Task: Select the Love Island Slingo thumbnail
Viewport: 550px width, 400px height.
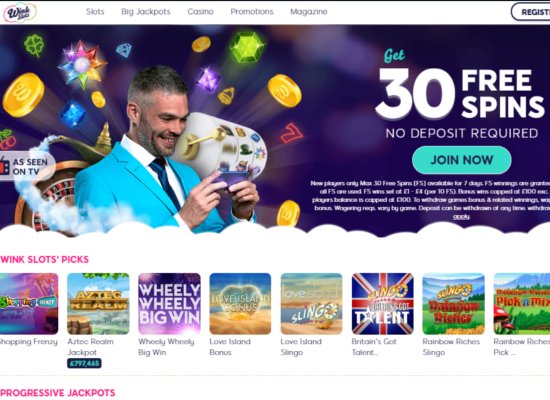Action: (311, 304)
